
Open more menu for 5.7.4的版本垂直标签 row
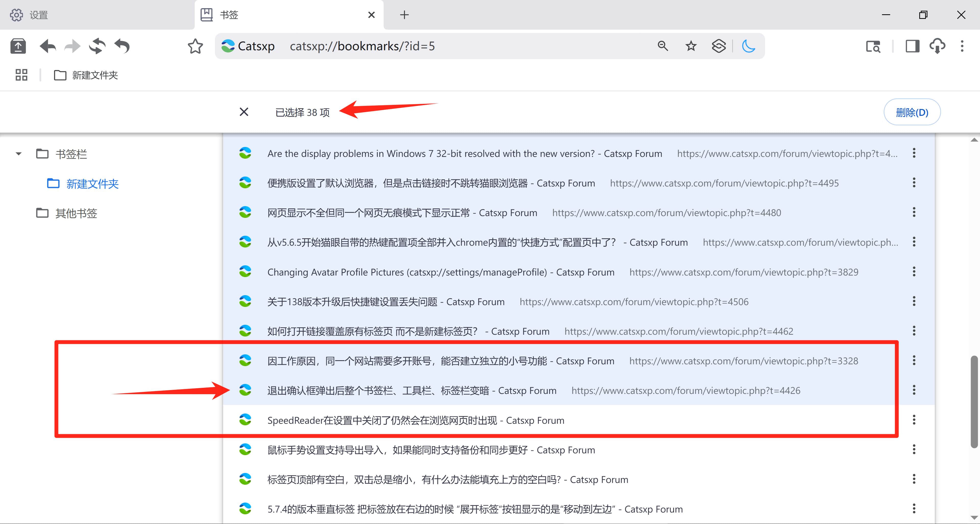[914, 509]
